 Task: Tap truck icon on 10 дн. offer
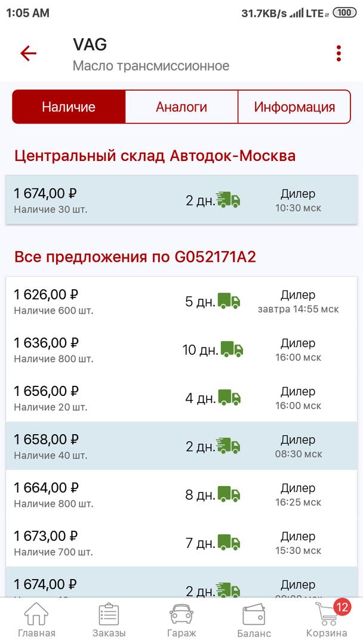[232, 349]
